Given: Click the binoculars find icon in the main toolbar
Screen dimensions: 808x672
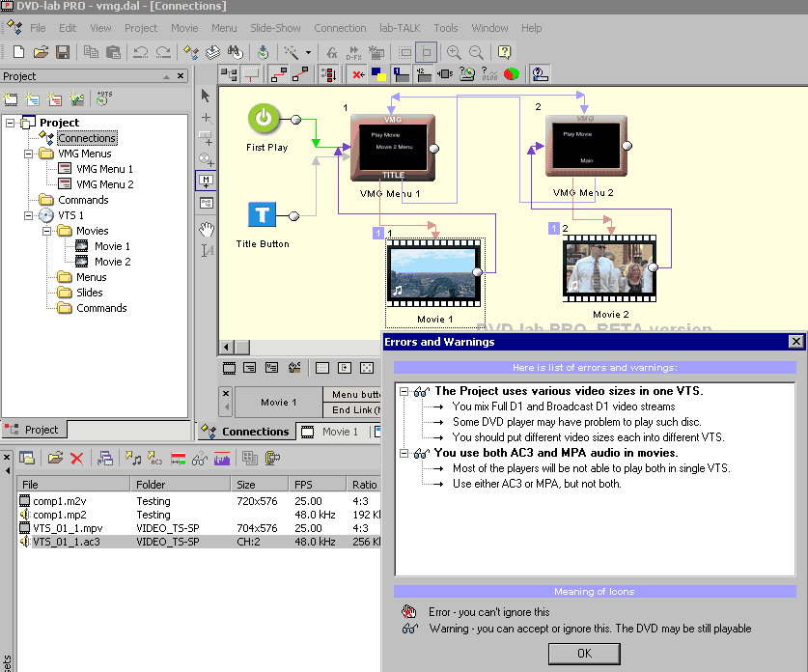Looking at the screenshot, I should (235, 52).
